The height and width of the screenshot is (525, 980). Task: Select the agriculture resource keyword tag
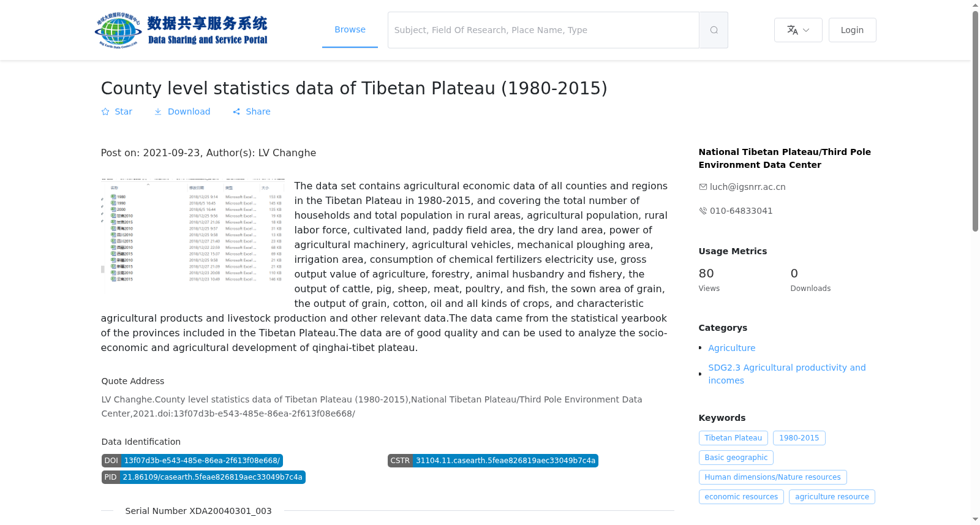tap(832, 497)
